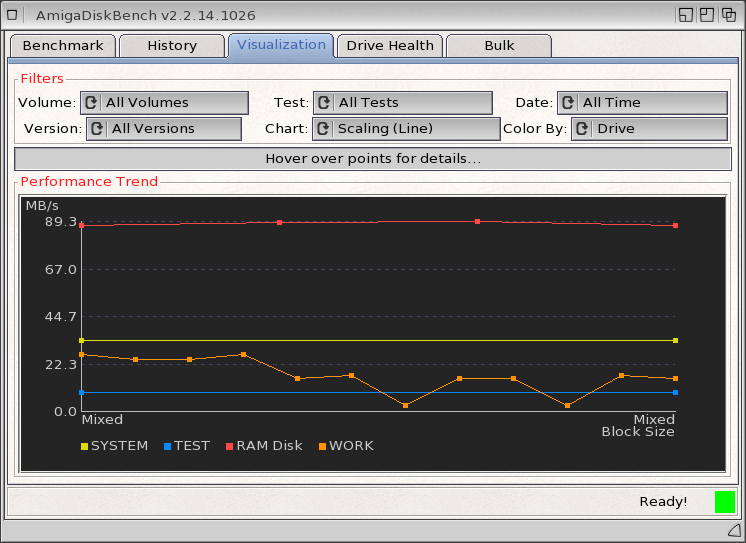
Task: Click the window close gadget at top-left
Action: (14, 15)
